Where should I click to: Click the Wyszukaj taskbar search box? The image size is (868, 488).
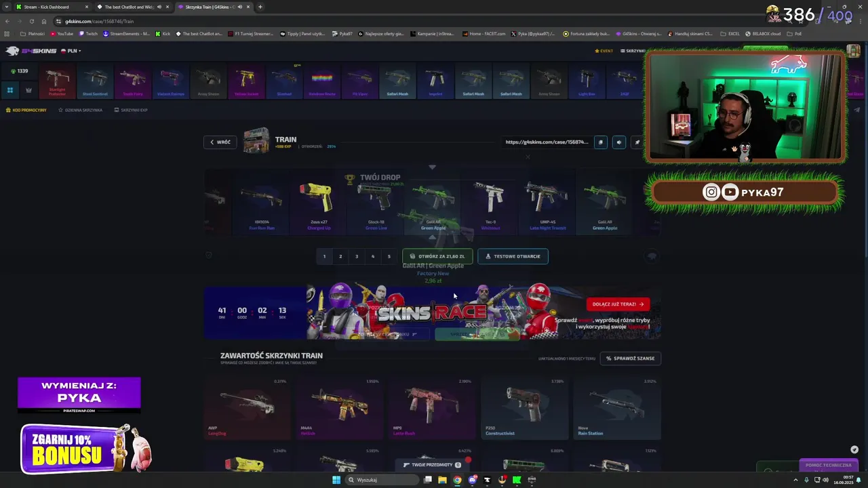382,480
